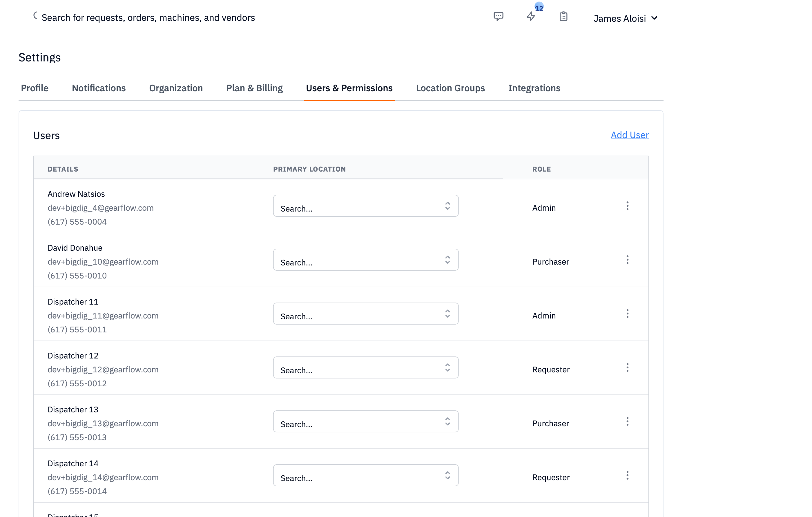Open the options menu for Dispatcher 14
The width and height of the screenshot is (812, 517).
pos(627,476)
